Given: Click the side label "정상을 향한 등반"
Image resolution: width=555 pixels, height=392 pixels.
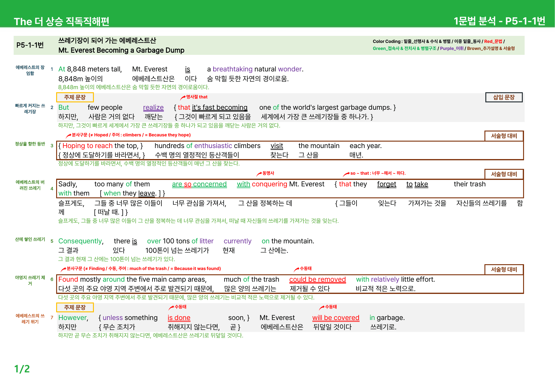Looking at the screenshot, I should [30, 144].
